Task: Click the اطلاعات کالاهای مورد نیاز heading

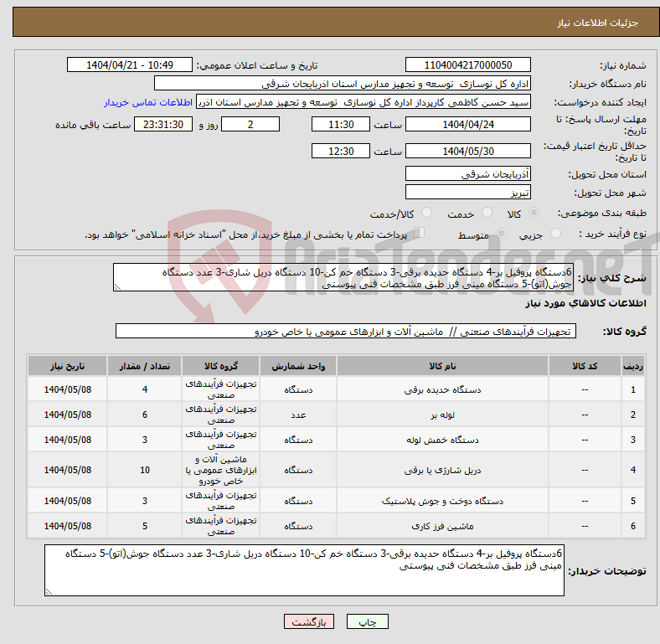Action: click(585, 303)
